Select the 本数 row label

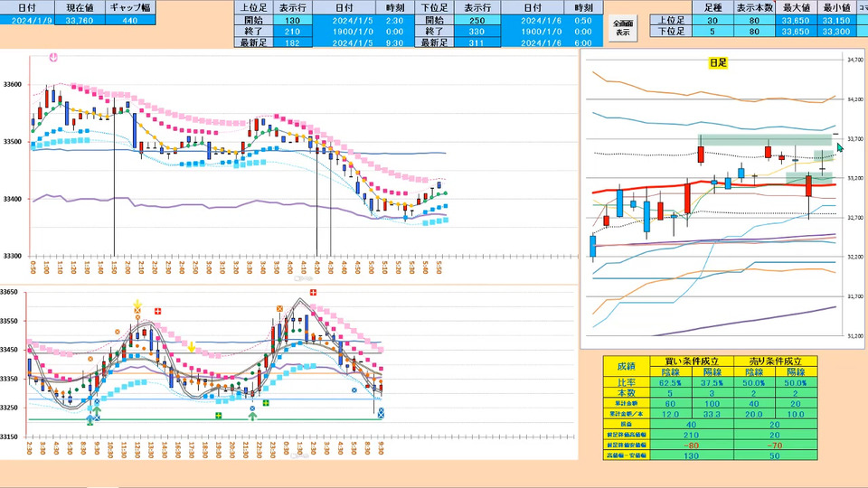(x=626, y=393)
